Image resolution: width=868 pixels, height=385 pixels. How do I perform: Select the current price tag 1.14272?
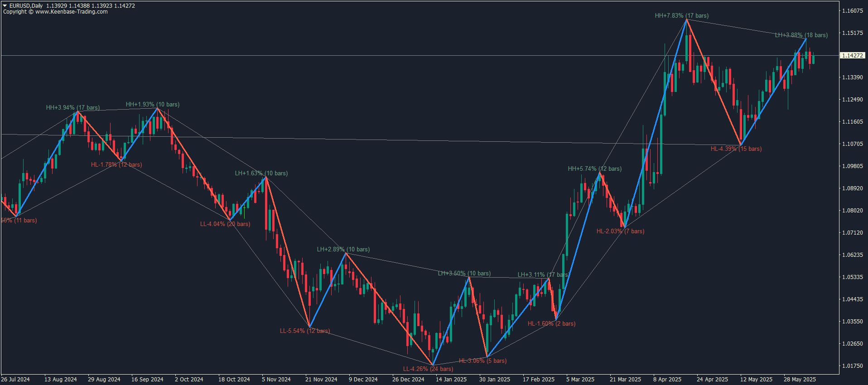(852, 55)
